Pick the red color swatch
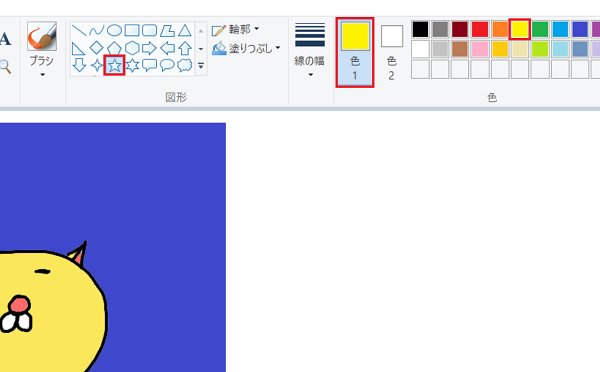 (480, 29)
